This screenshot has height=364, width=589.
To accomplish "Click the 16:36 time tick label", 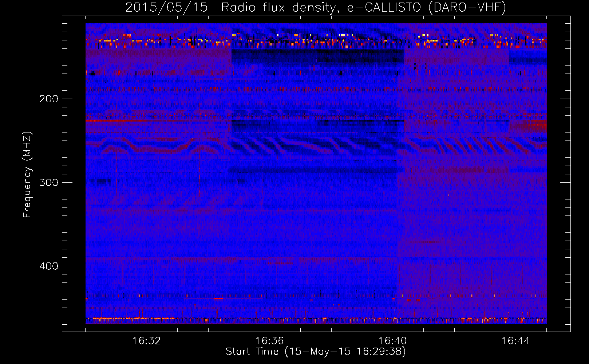I will [269, 341].
